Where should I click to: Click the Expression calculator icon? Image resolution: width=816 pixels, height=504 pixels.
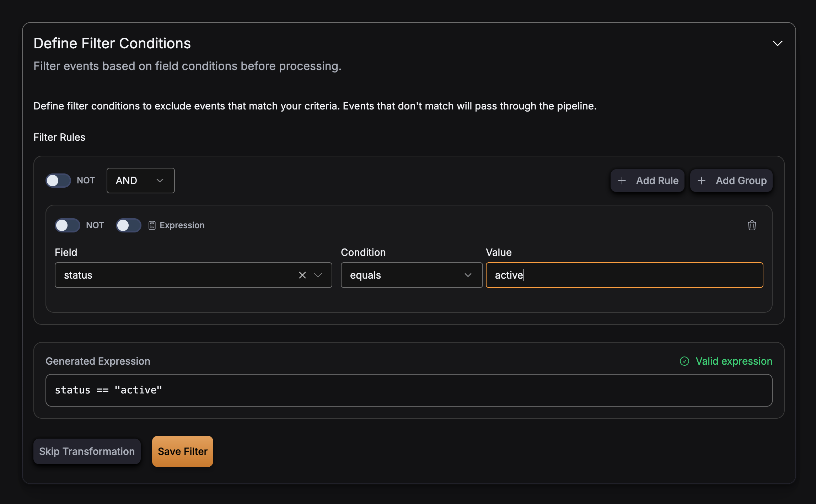pos(152,225)
